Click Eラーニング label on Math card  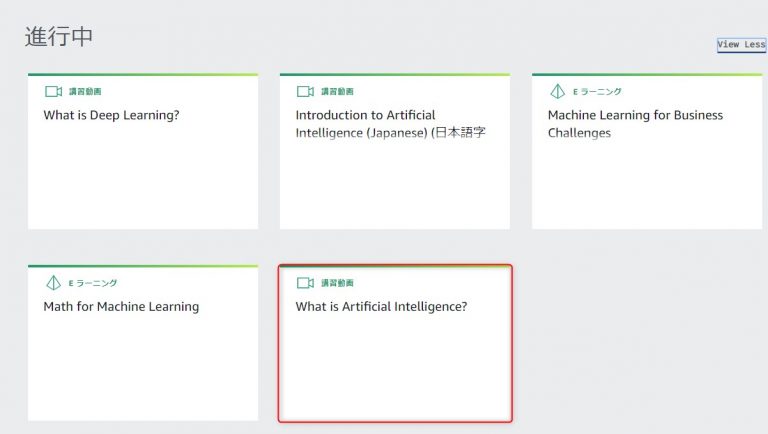point(93,283)
